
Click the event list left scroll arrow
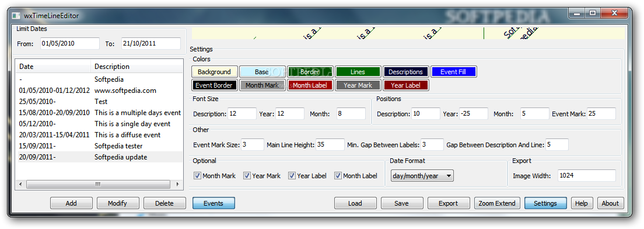(x=20, y=184)
